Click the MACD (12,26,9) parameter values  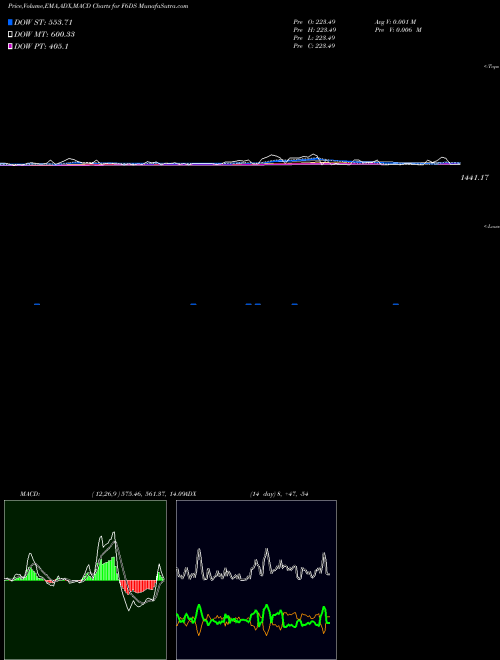pos(139,494)
